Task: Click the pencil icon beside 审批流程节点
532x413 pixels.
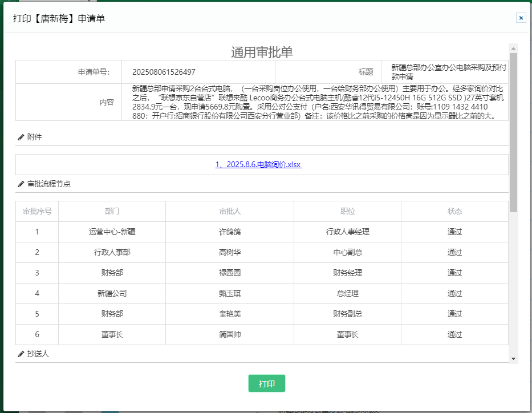Action: (21, 184)
